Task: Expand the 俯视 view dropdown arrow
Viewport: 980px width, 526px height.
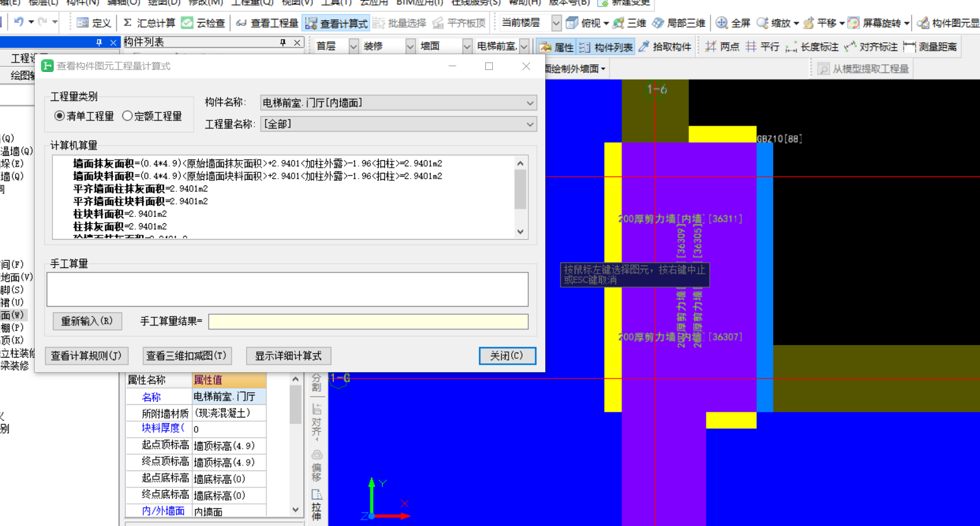Action: tap(606, 23)
